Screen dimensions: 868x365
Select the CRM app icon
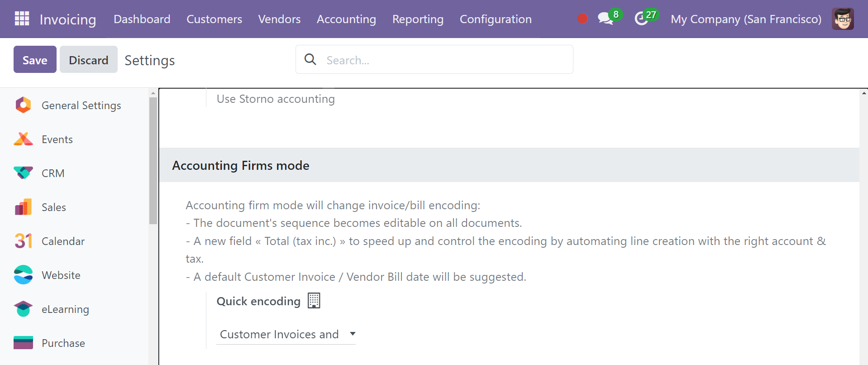tap(23, 173)
